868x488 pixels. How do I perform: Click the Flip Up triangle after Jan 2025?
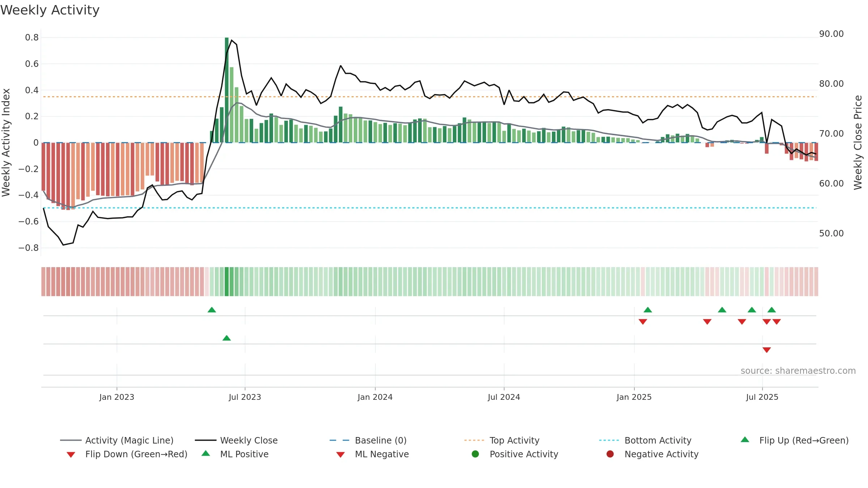[x=648, y=310]
